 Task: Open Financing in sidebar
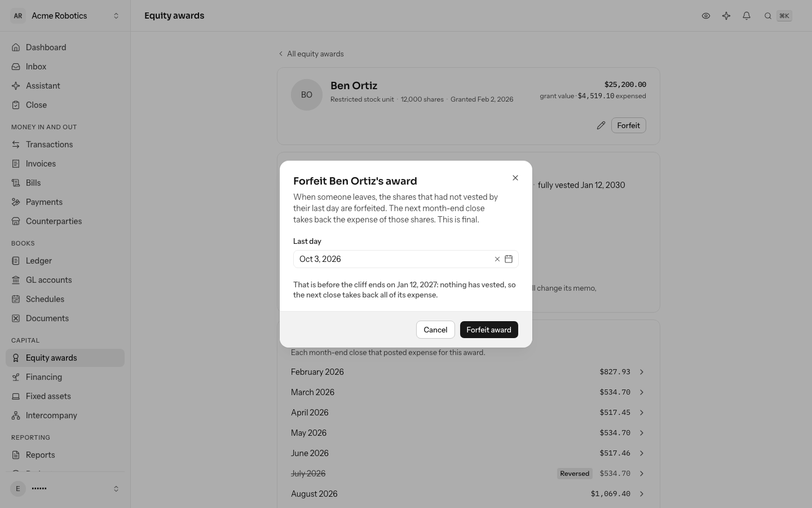tap(65, 377)
